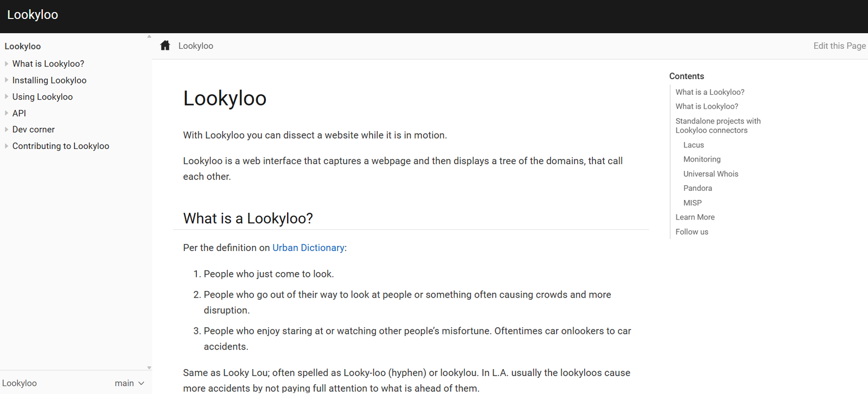Expand 'Contributing to Lookyloo' arrow
Screen dimensions: 868x394
pyautogui.click(x=7, y=146)
